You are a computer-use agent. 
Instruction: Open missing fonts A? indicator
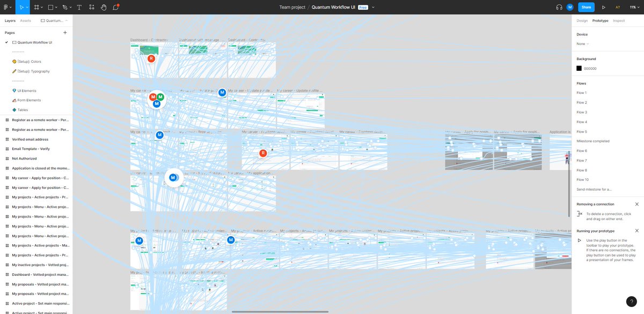click(x=617, y=7)
